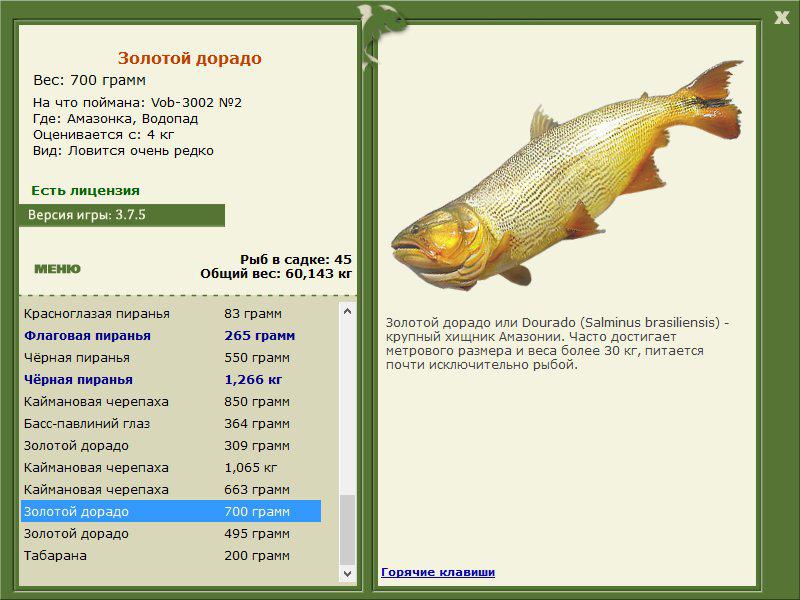The width and height of the screenshot is (800, 600).
Task: Select Каймановая черепаха 850 грамм row
Action: (x=171, y=402)
